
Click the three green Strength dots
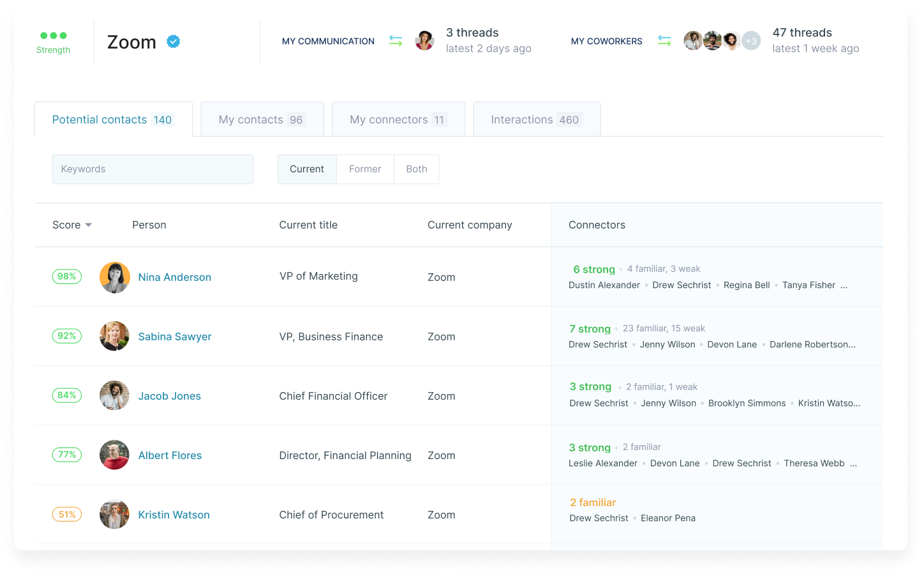click(x=54, y=36)
